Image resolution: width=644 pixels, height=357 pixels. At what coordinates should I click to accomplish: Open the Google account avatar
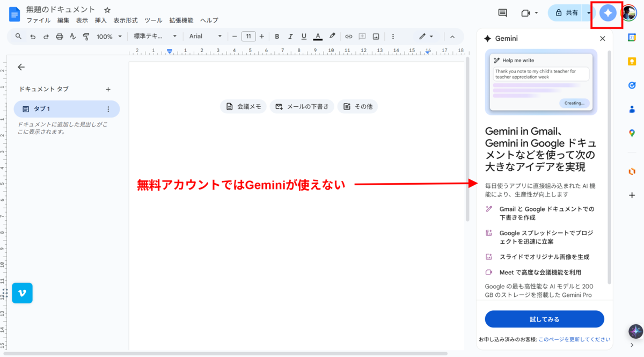(x=630, y=13)
